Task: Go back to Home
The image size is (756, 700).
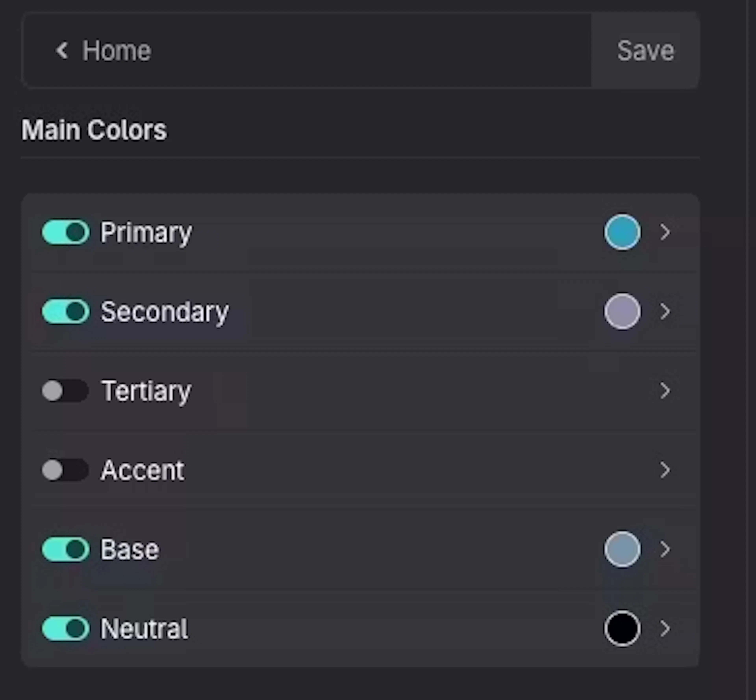Action: point(117,50)
